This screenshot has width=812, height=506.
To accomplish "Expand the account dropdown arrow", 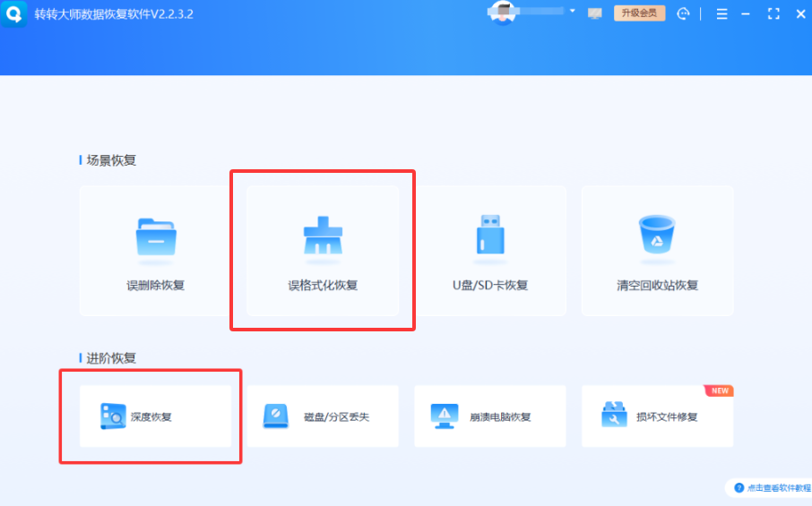I will click(x=572, y=11).
